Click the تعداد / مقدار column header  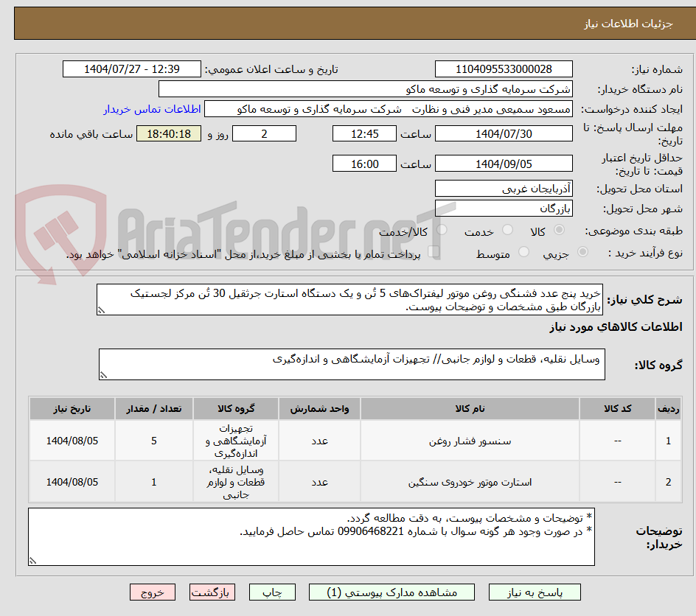tap(154, 408)
